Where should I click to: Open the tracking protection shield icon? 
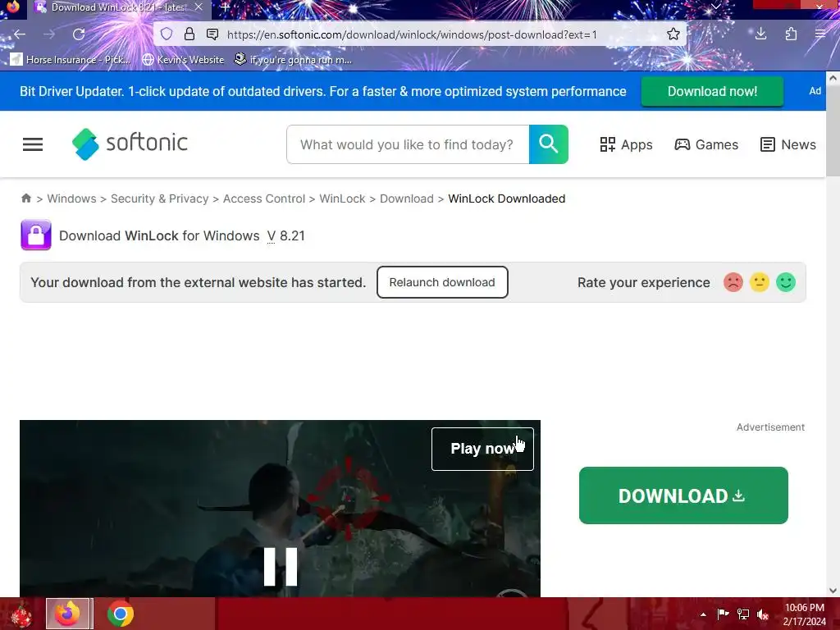(x=167, y=34)
